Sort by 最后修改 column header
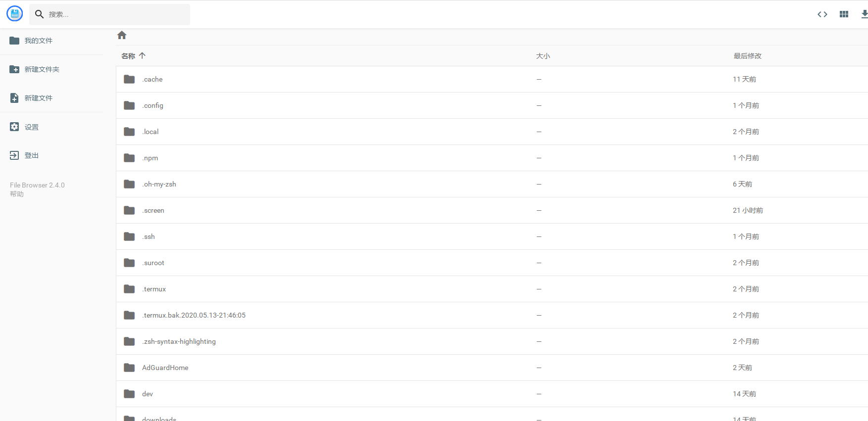Viewport: 868px width, 421px height. [748, 56]
